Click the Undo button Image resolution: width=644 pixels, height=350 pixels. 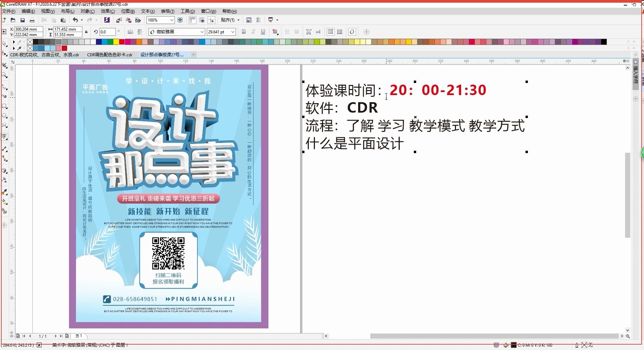(x=75, y=20)
